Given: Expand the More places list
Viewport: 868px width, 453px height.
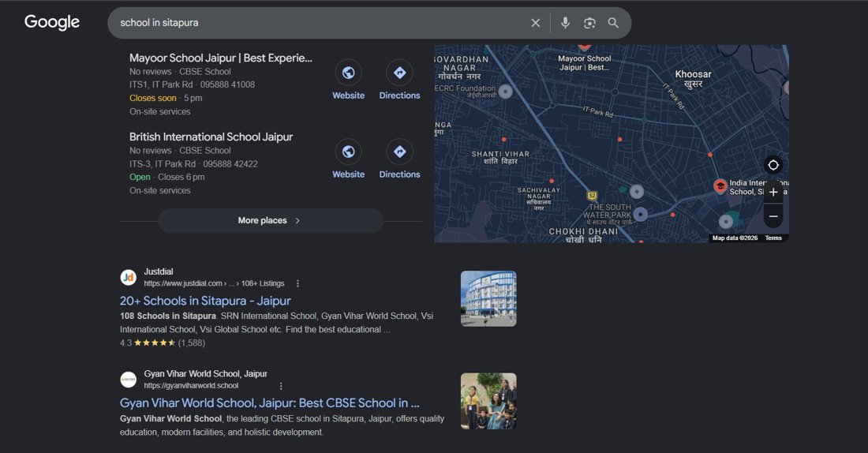Looking at the screenshot, I should tap(271, 220).
